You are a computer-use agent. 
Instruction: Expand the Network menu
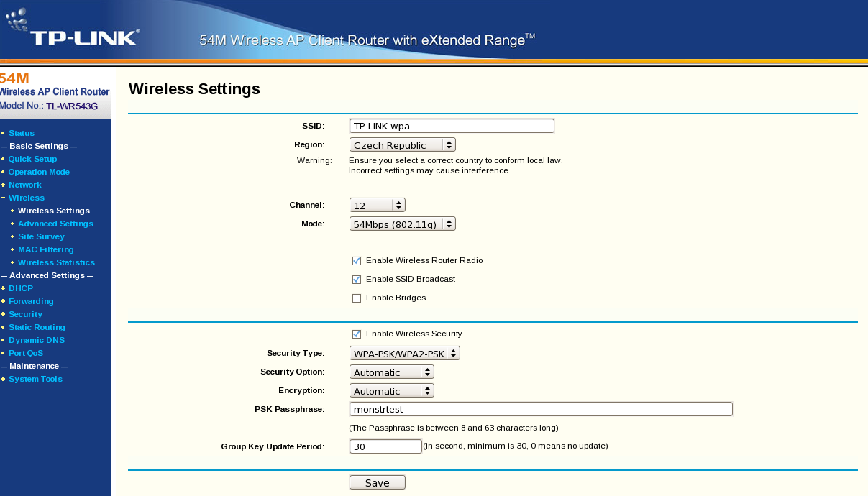(x=25, y=185)
